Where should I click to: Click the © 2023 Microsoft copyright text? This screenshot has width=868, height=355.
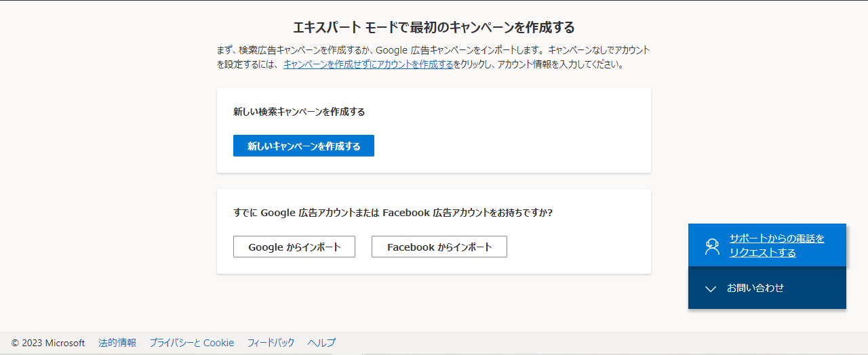click(x=48, y=343)
